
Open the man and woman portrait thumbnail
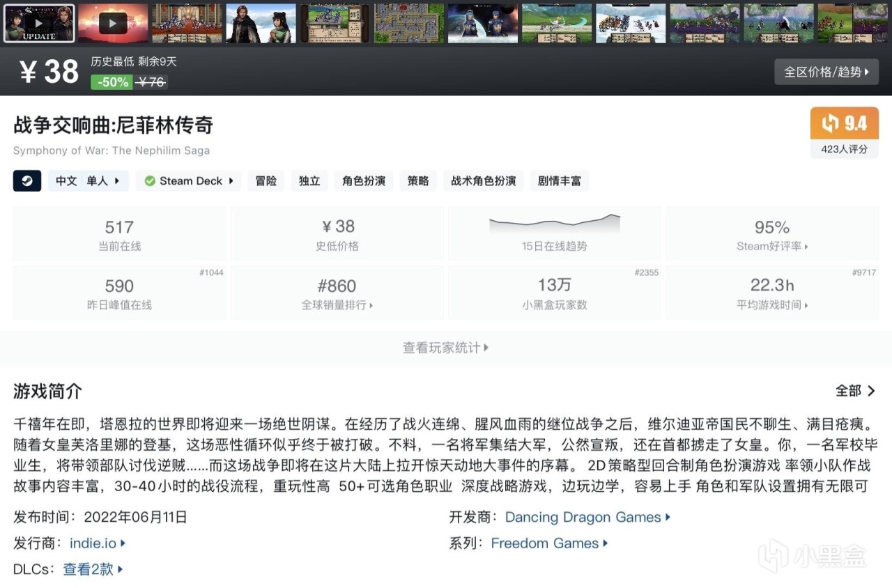pos(261,23)
